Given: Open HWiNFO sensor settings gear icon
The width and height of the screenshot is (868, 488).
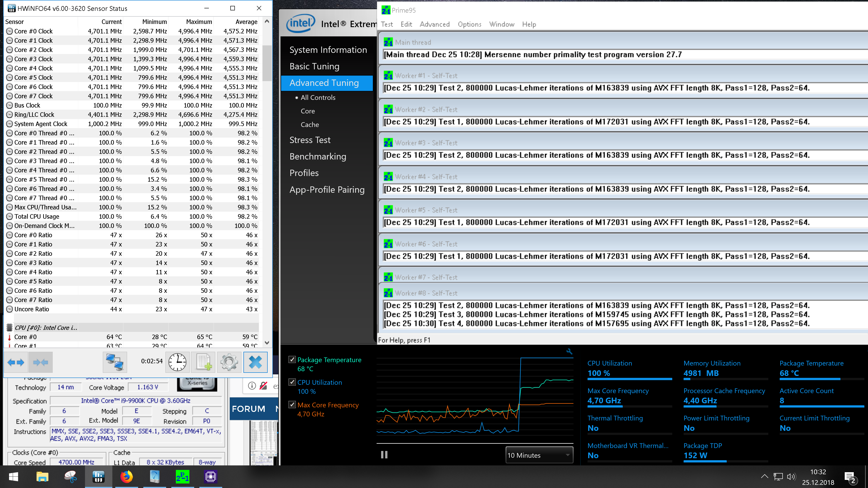Looking at the screenshot, I should click(x=229, y=362).
